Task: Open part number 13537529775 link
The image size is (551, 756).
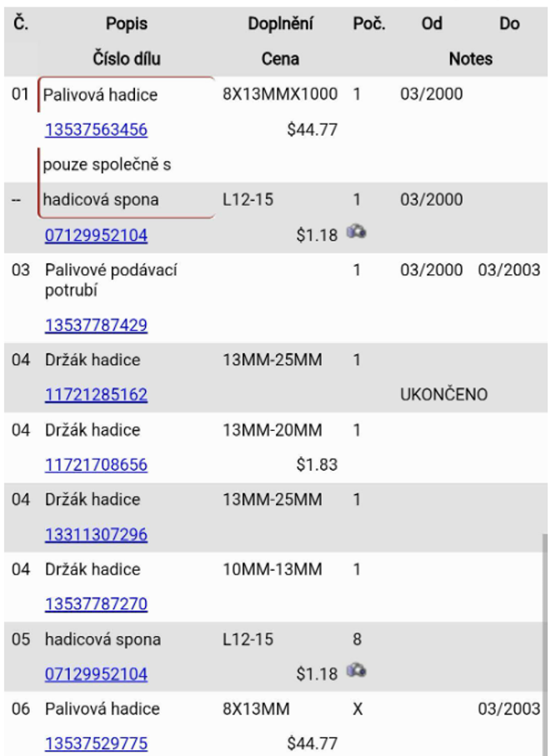Action: (96, 743)
